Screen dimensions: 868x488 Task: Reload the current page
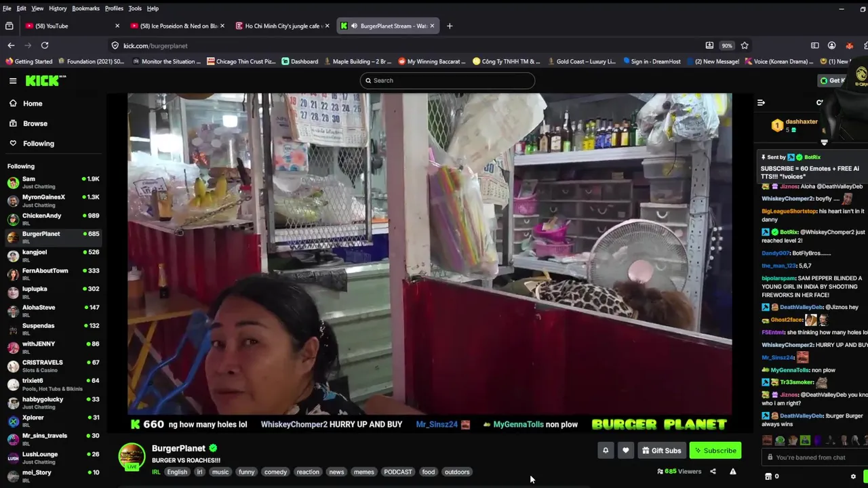click(x=45, y=45)
